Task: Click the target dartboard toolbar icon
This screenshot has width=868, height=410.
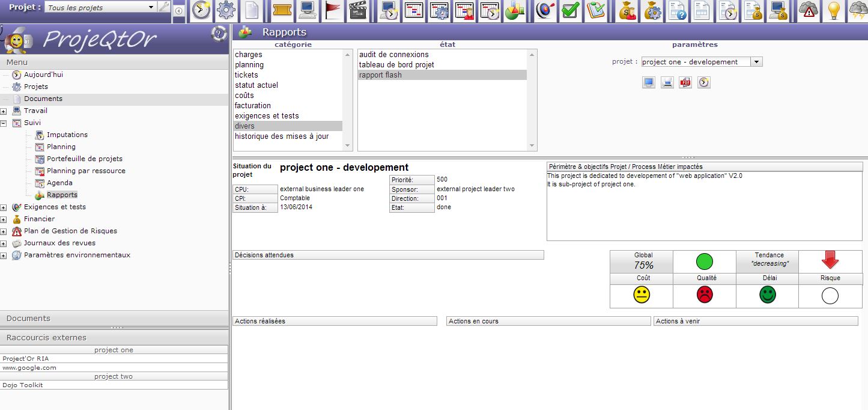Action: 545,10
